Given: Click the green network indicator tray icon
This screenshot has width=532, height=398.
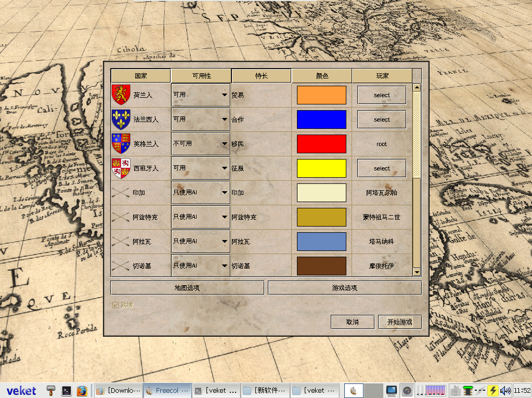Looking at the screenshot, I should click(468, 391).
